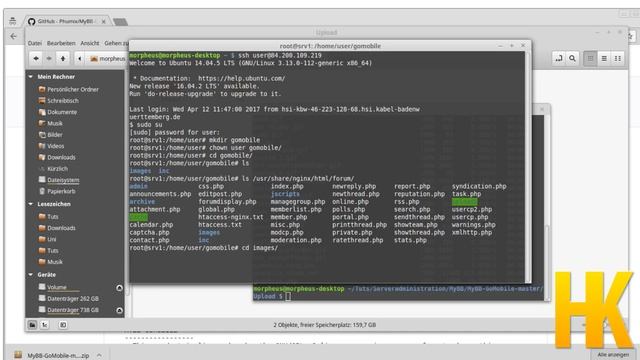Screen dimensions: 640x360
Task: Open options chevron for the downloaded zip
Action: coord(99,356)
